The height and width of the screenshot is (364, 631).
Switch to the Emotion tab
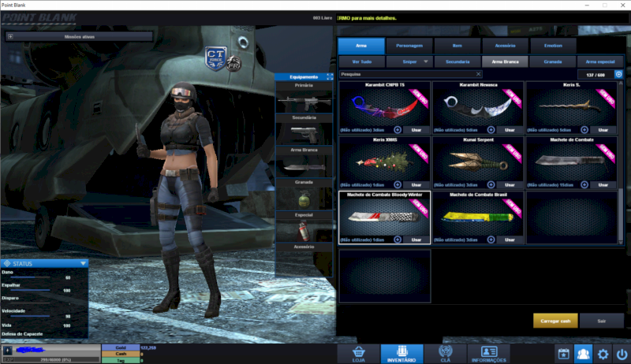pyautogui.click(x=553, y=46)
